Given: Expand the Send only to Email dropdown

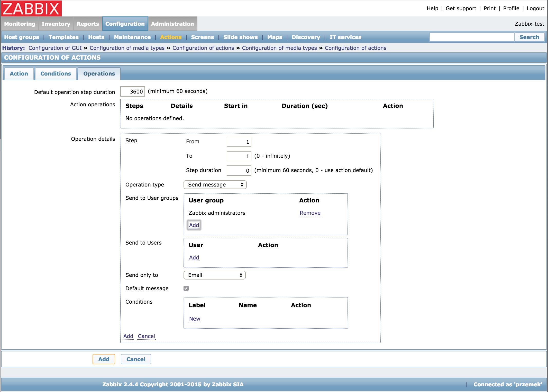Looking at the screenshot, I should (x=214, y=275).
